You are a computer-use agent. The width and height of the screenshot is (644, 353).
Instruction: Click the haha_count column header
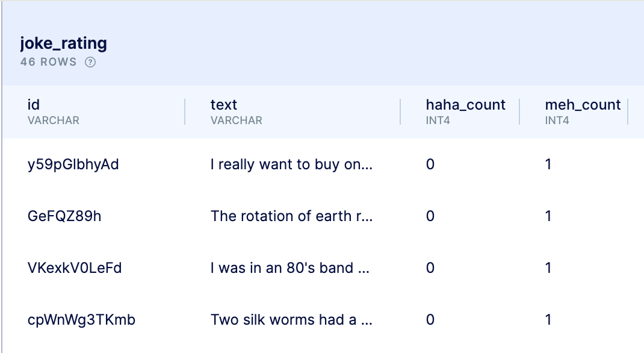(x=465, y=105)
